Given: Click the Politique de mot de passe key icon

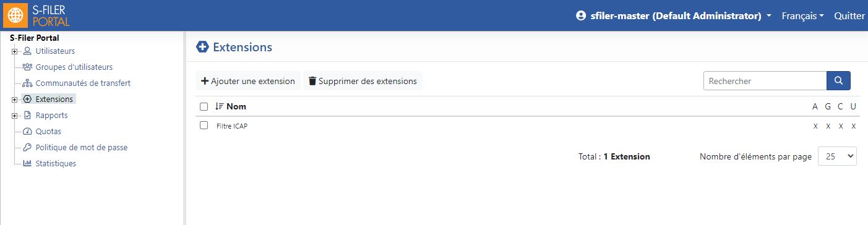Looking at the screenshot, I should click(x=27, y=147).
